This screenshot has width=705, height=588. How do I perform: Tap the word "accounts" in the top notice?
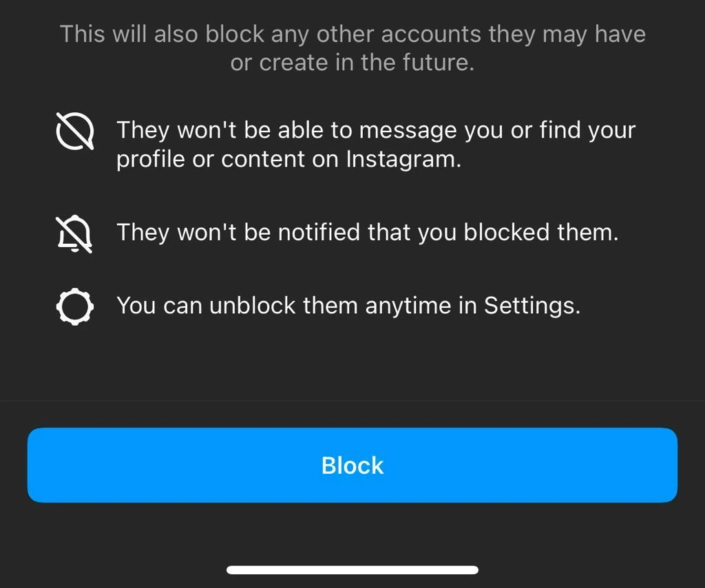(431, 34)
